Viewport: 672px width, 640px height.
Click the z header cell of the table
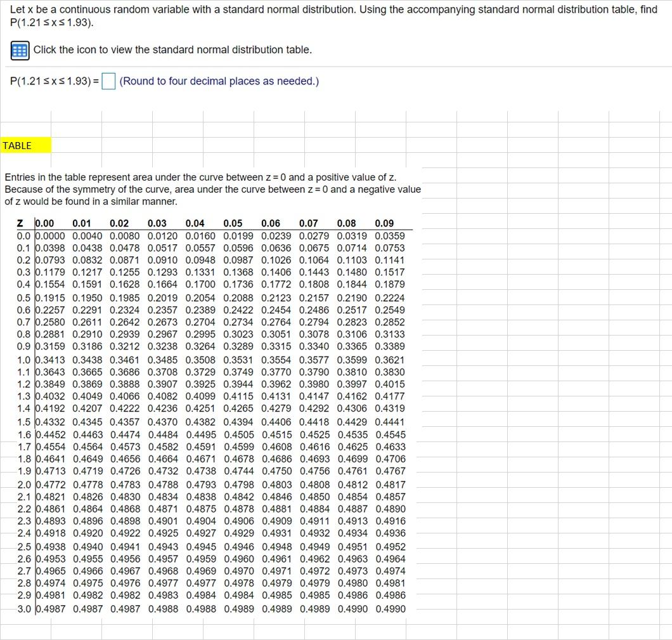(20, 223)
